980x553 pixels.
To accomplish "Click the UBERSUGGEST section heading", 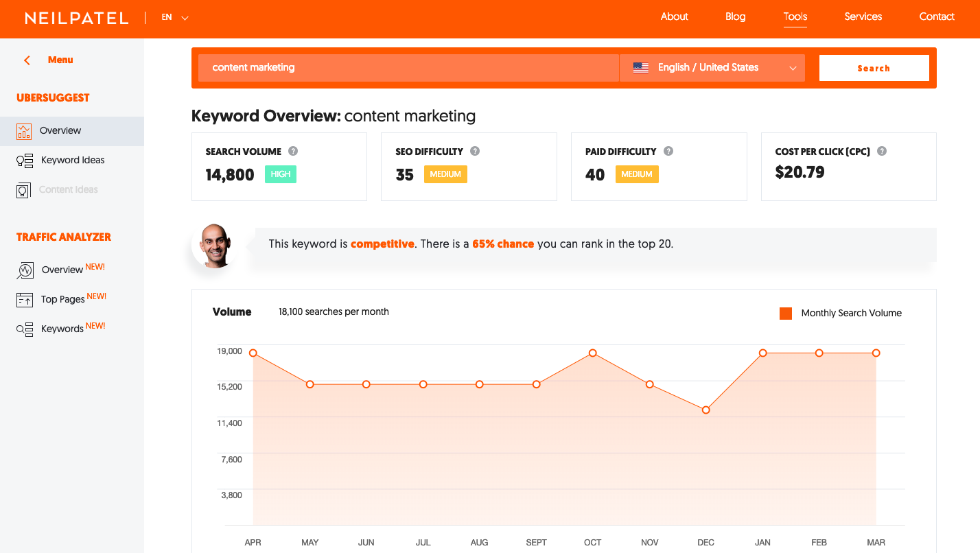I will click(53, 98).
